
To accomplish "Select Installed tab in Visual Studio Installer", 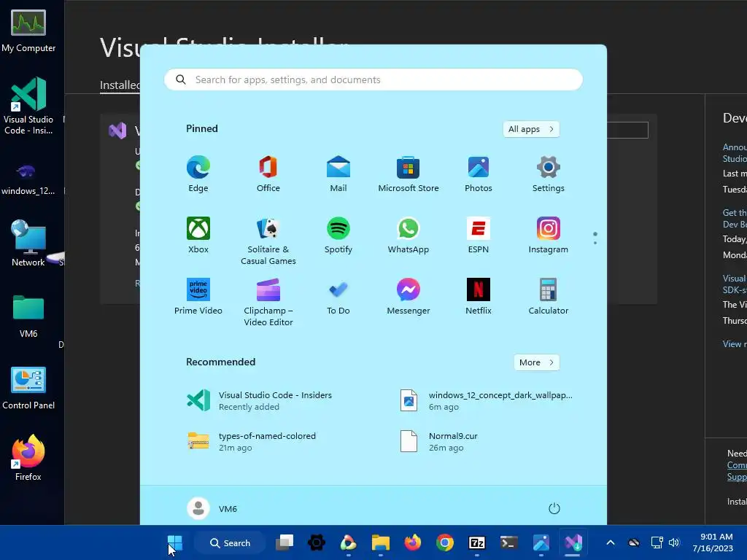I will tap(120, 85).
